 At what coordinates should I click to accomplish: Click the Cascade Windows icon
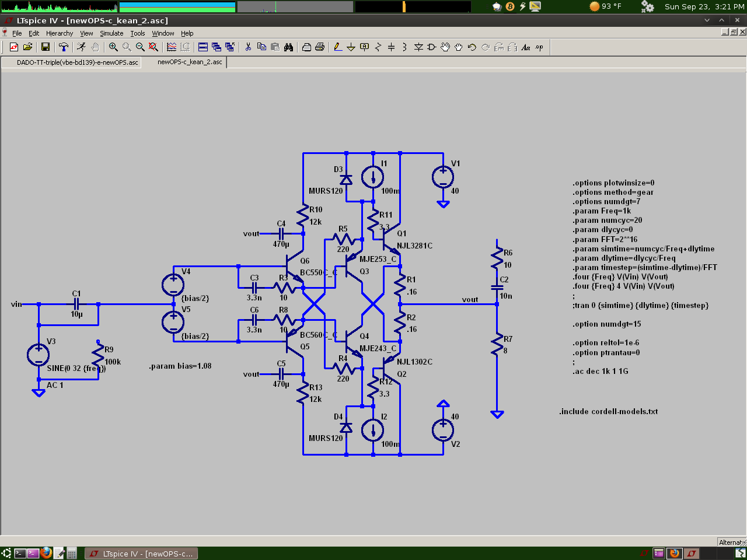[x=217, y=47]
